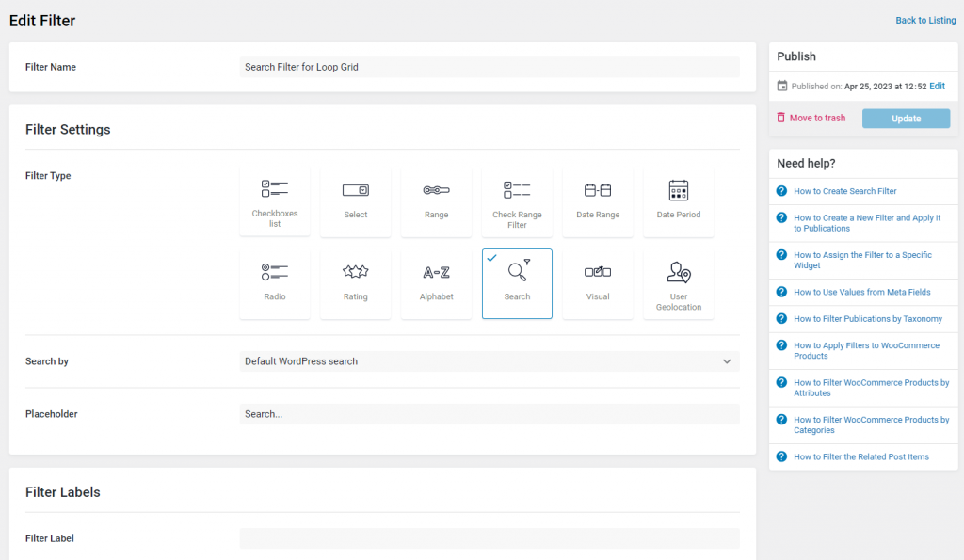The image size is (964, 560).
Task: Click the Publish panel heading
Action: pyautogui.click(x=796, y=56)
